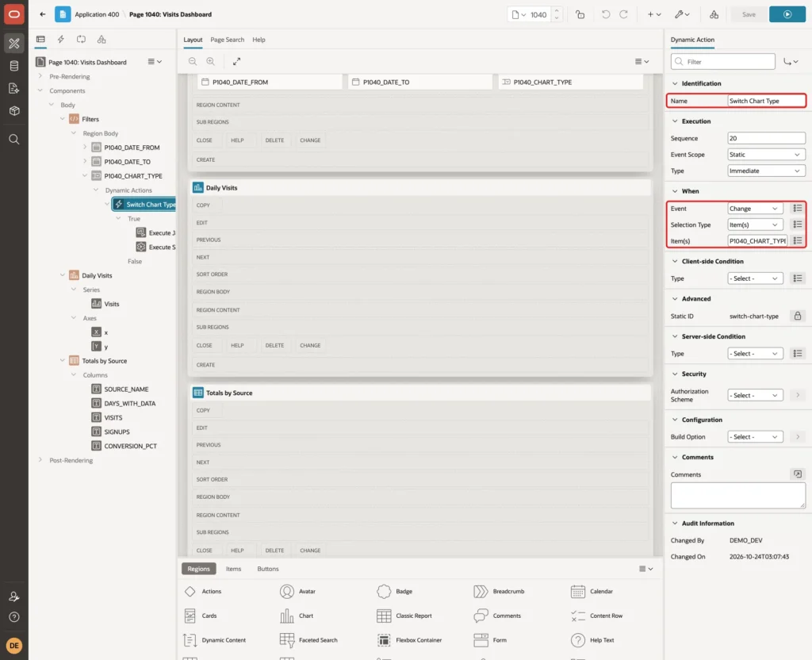Open the Gallery cube icon in sidebar
The width and height of the screenshot is (812, 660).
pos(14,111)
